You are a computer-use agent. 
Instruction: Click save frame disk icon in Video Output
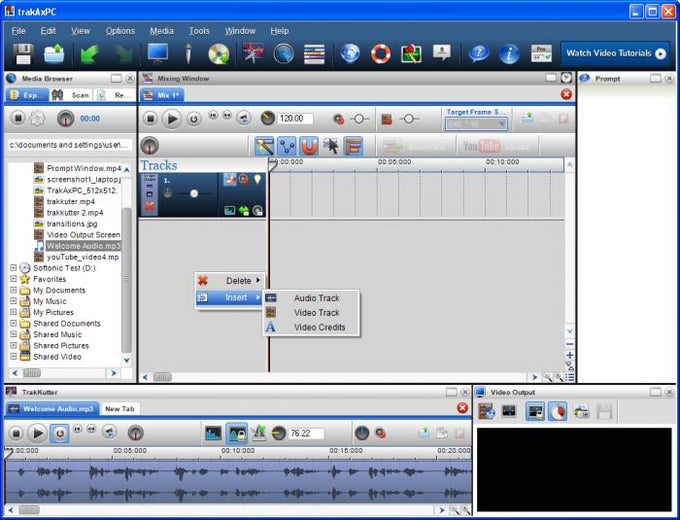[x=604, y=411]
